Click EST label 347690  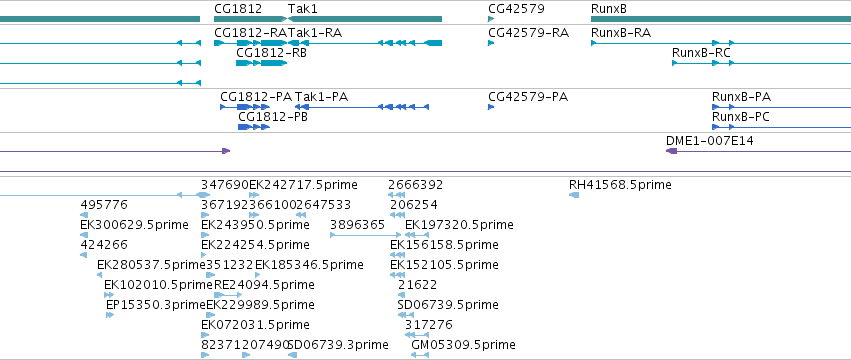point(225,185)
